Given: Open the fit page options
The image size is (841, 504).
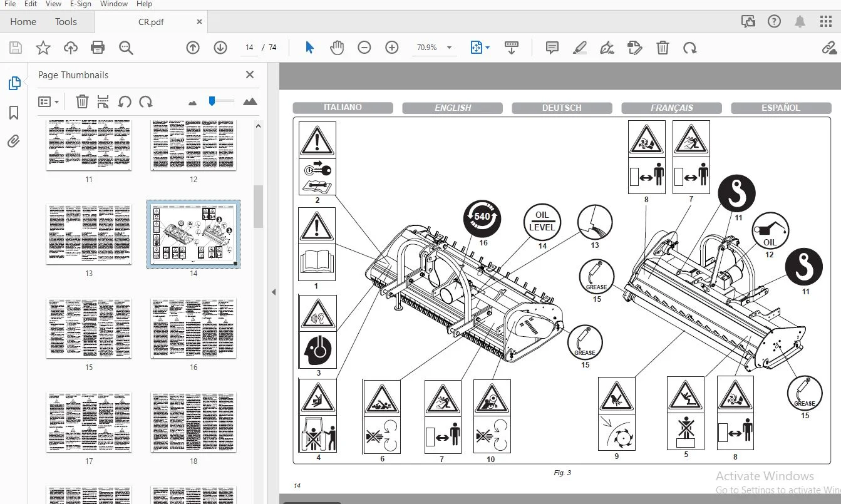Looking at the screenshot, I should (480, 48).
